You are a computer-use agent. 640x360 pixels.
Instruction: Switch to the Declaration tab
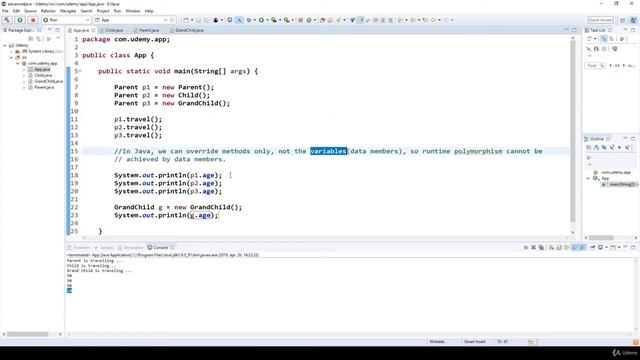pyautogui.click(x=131, y=247)
